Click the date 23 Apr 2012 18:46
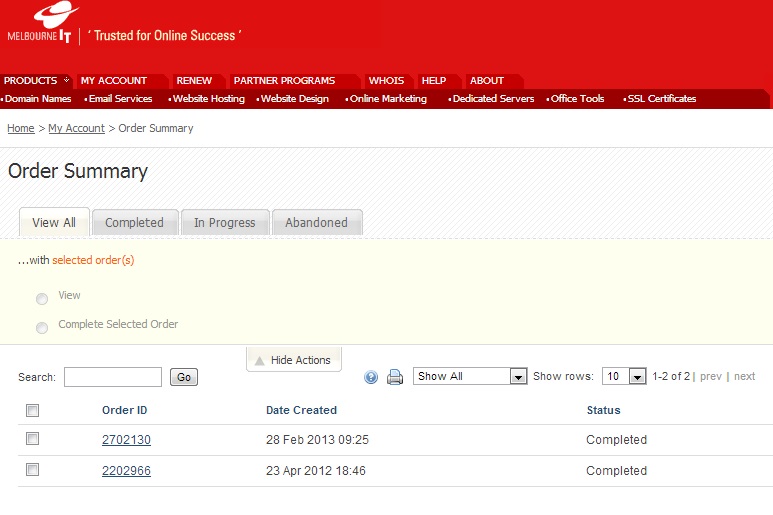This screenshot has width=773, height=515. (x=316, y=471)
